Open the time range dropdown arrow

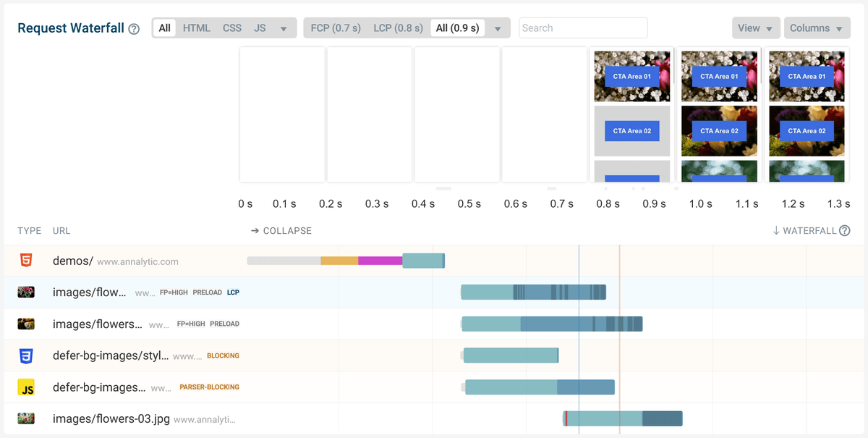point(498,29)
